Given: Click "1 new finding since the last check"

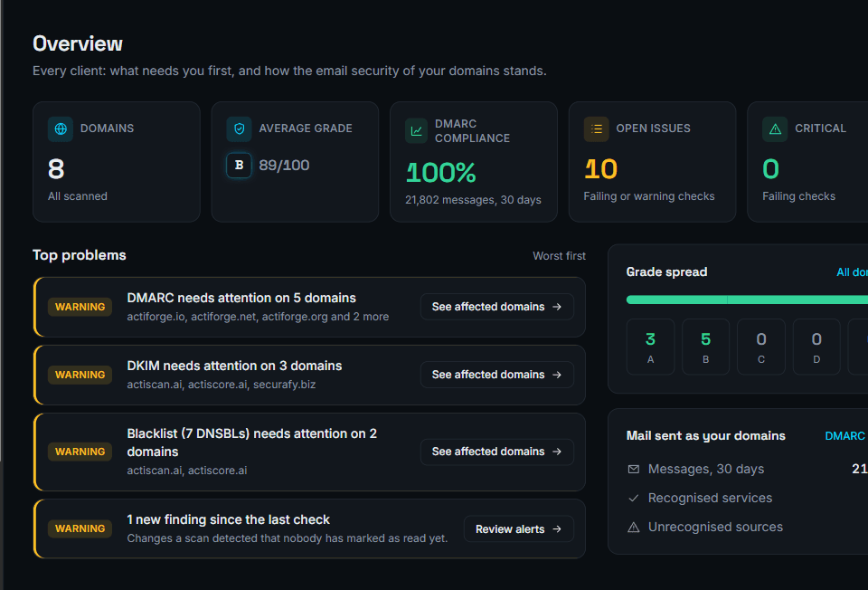Looking at the screenshot, I should tap(228, 520).
